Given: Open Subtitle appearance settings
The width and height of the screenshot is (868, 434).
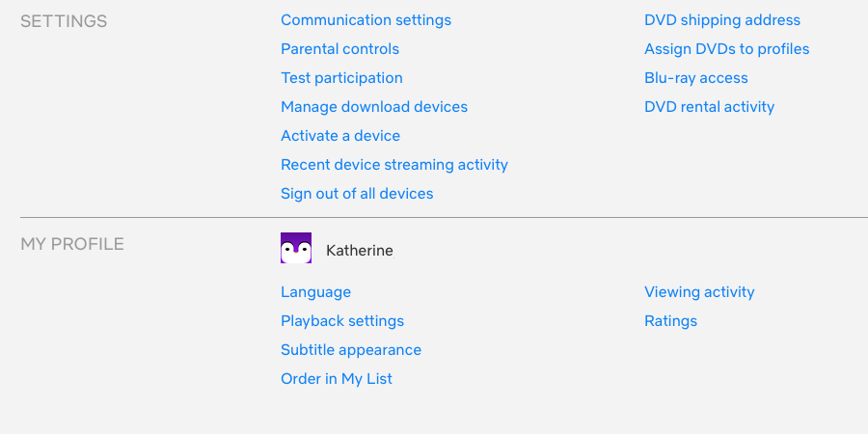Looking at the screenshot, I should tap(351, 350).
